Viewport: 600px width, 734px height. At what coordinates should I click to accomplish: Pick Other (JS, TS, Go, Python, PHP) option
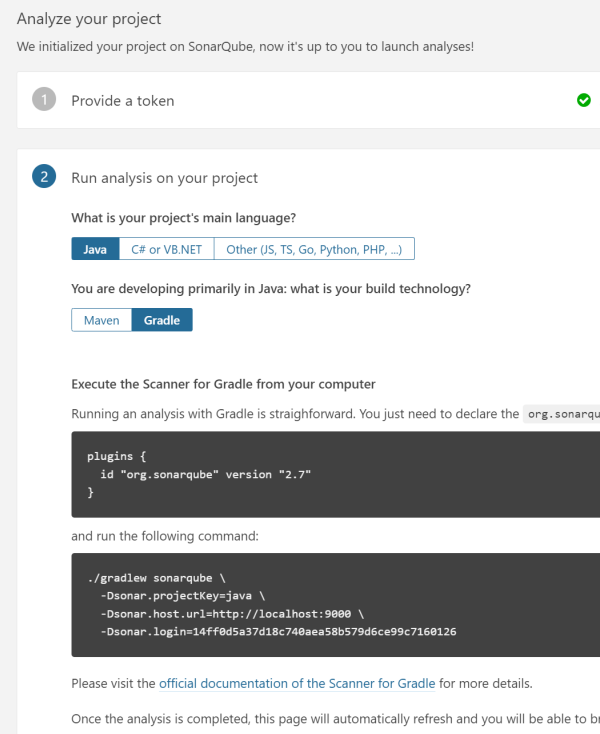pos(314,249)
